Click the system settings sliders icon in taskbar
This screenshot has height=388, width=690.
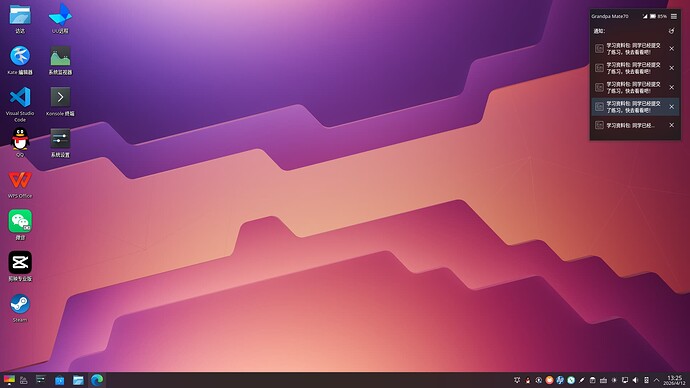(40, 380)
